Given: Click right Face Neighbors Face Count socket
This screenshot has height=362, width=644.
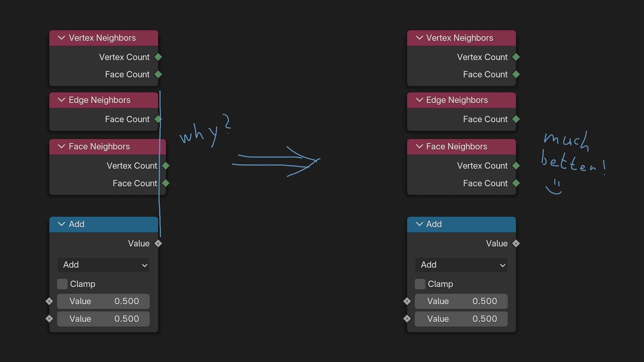Looking at the screenshot, I should click(516, 183).
